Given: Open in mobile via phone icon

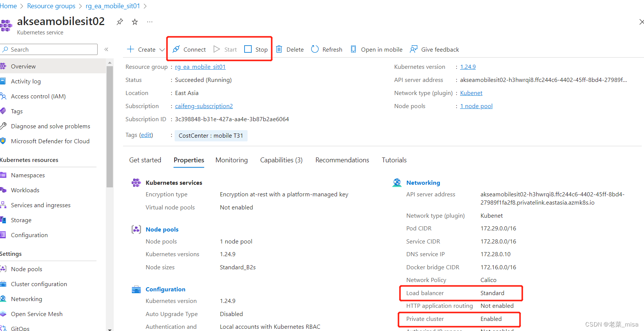Looking at the screenshot, I should (x=353, y=49).
